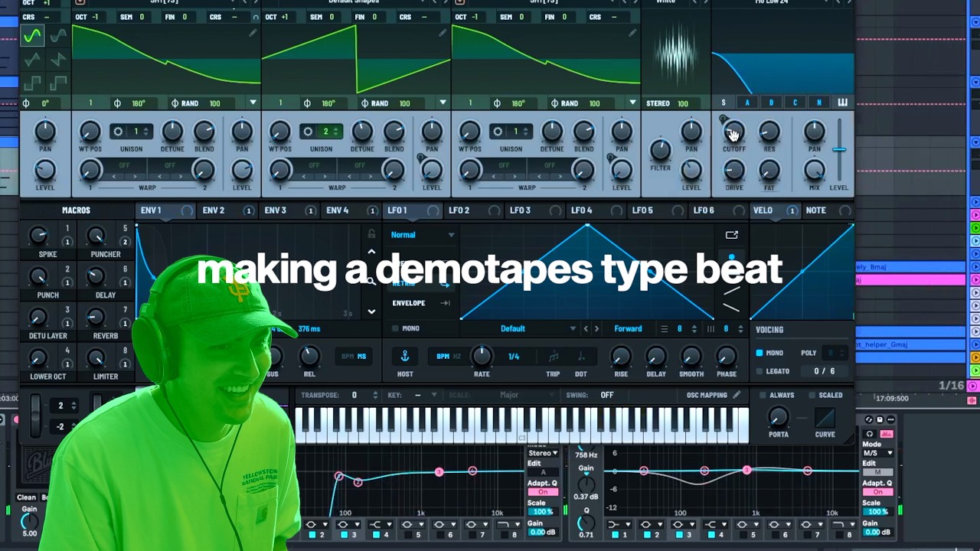Viewport: 980px width, 551px height.
Task: Adjust the filter LEVEL vertical slider
Action: pyautogui.click(x=840, y=148)
